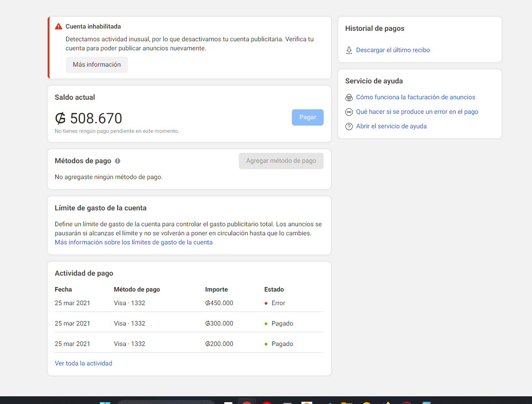Open Qué hacer si se produce un error
This screenshot has width=532, height=404.
tap(417, 112)
